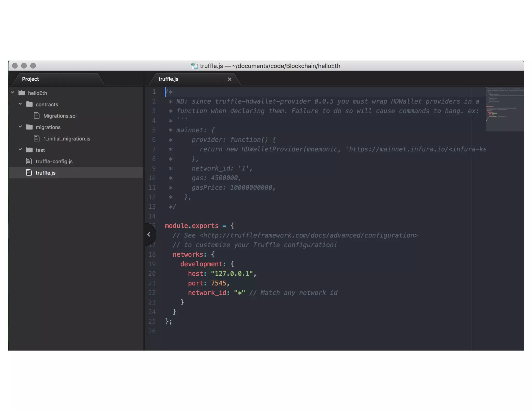Click the code minimap preview
The image size is (532, 411).
(504, 109)
